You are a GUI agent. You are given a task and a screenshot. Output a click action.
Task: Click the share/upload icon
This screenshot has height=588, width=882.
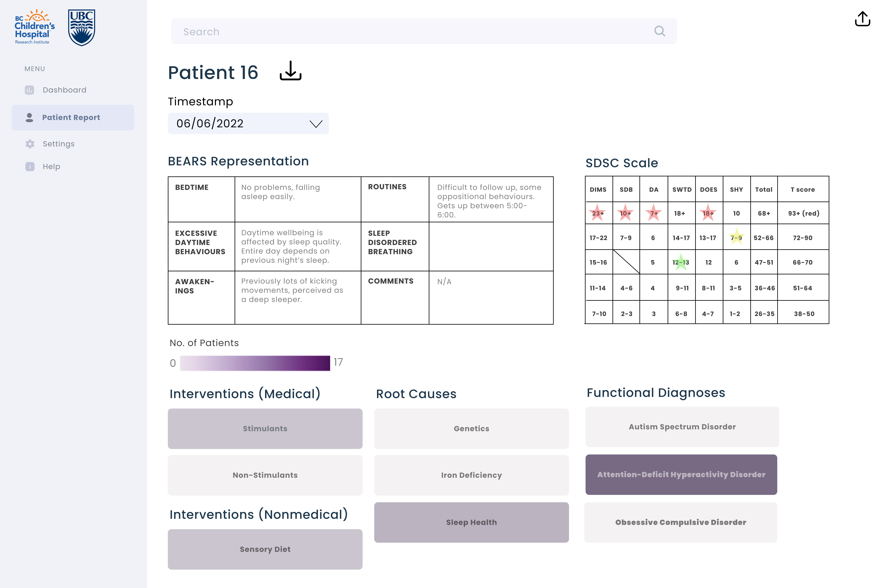point(862,19)
